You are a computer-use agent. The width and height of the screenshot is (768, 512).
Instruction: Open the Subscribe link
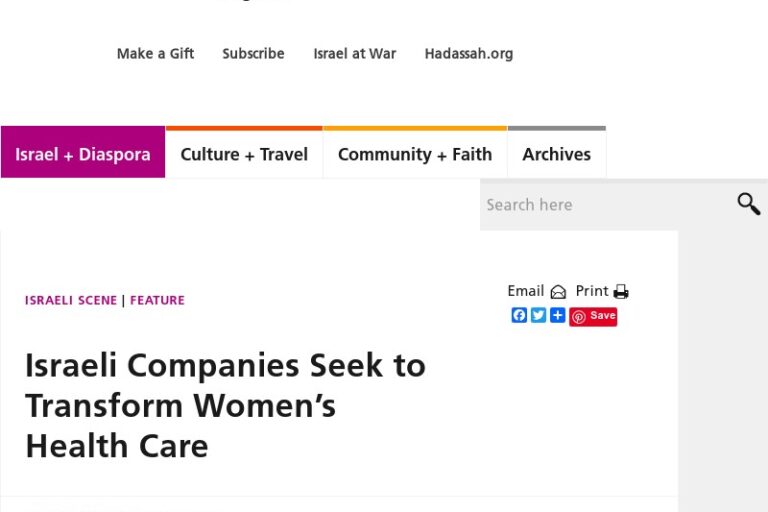(x=253, y=54)
